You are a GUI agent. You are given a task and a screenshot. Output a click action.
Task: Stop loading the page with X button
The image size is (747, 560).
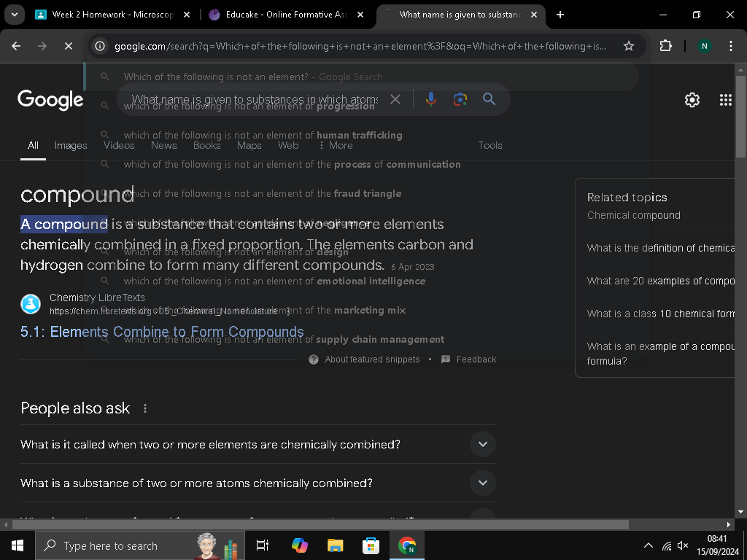pos(69,46)
